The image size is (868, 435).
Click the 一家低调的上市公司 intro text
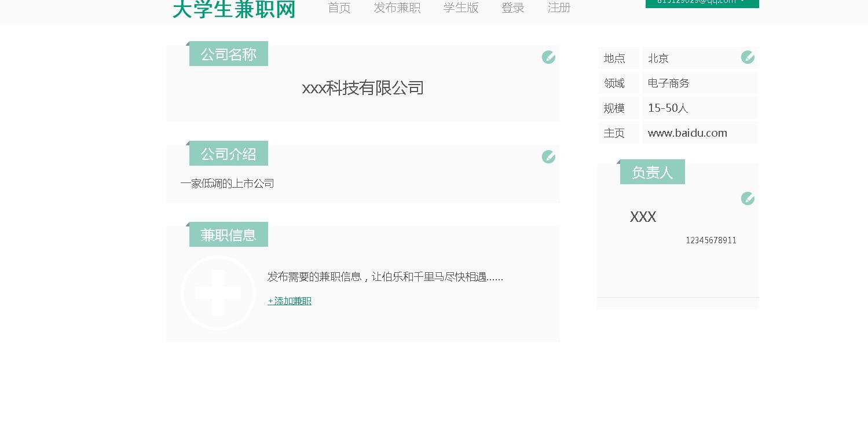(x=227, y=184)
